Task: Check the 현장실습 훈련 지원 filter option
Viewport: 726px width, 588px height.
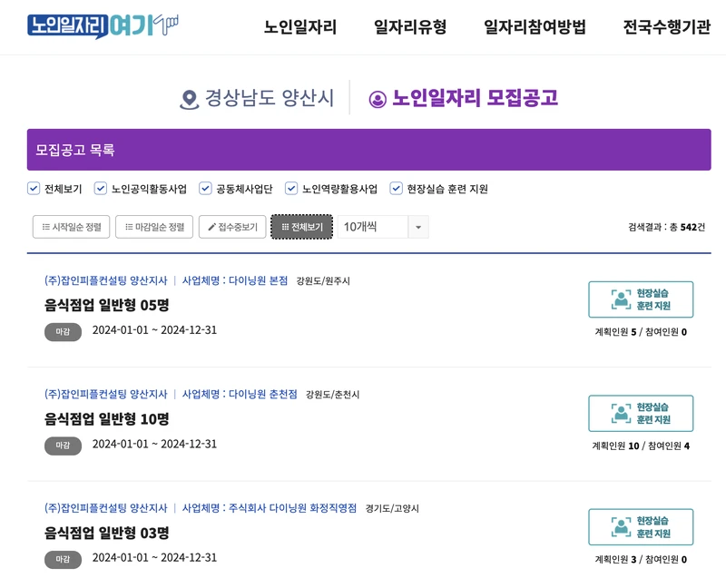Action: tap(396, 188)
